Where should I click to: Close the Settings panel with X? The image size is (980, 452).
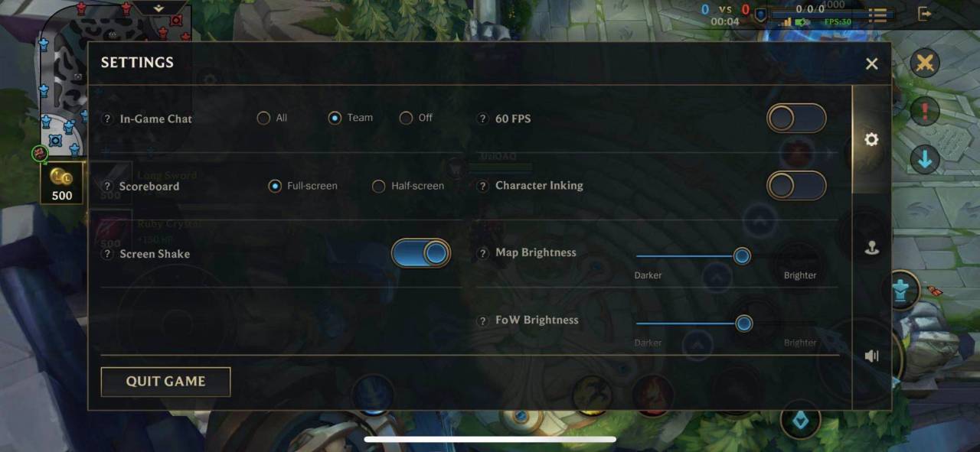point(871,64)
